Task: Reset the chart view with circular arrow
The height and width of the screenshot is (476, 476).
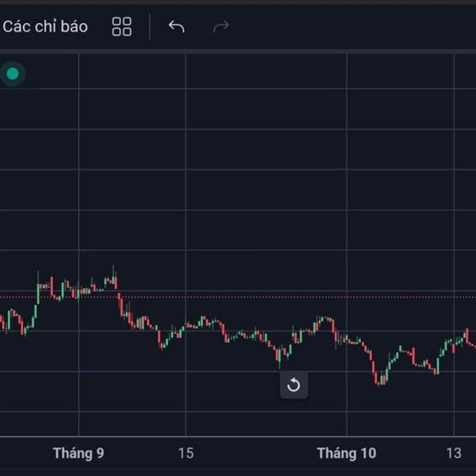Action: click(x=294, y=386)
